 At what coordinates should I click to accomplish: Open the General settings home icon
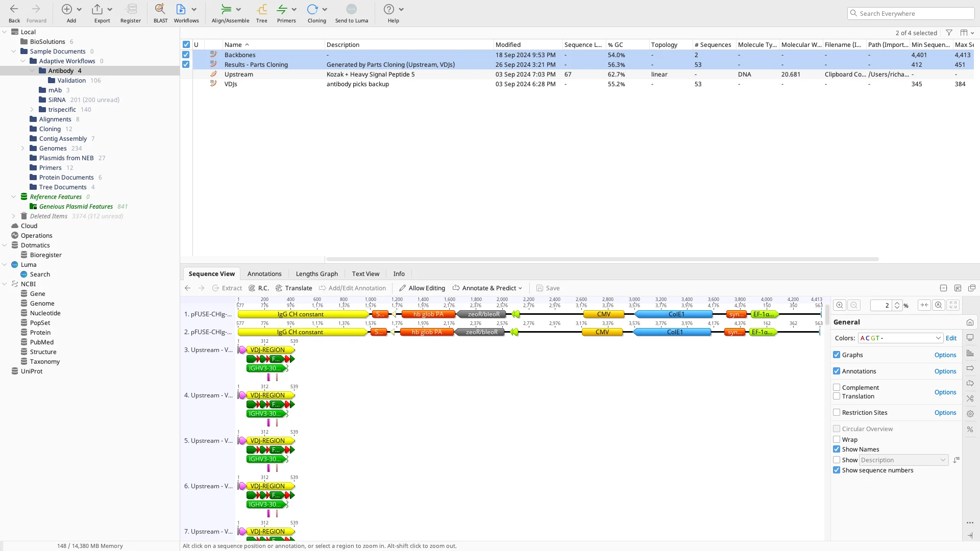pyautogui.click(x=970, y=322)
